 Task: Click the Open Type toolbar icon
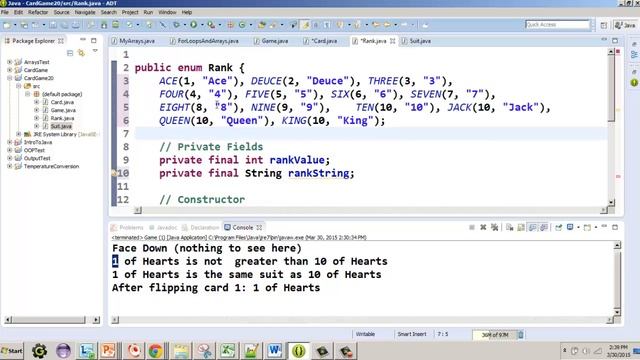[262, 25]
